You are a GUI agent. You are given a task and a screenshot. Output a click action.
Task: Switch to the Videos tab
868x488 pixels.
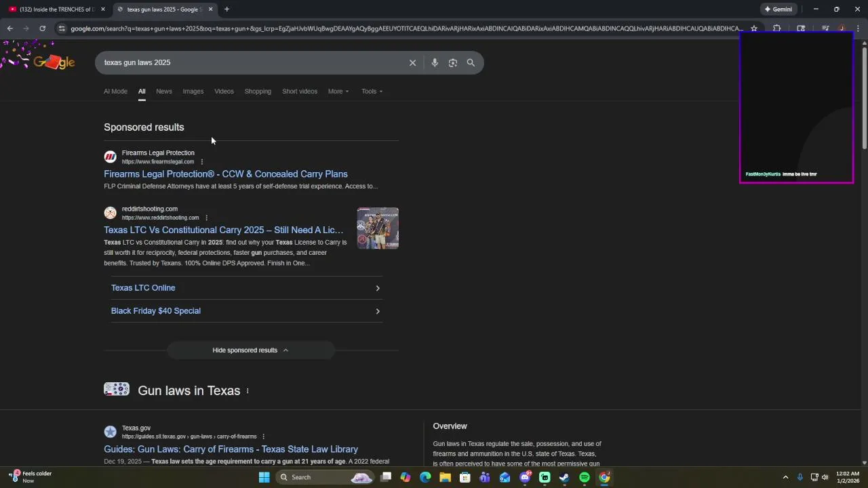(x=224, y=91)
